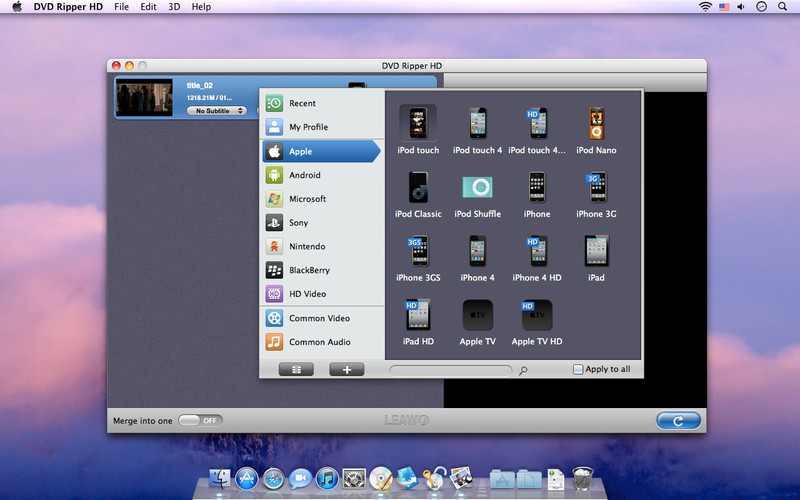Toggle the Merge into one switch
This screenshot has width=800, height=500.
[x=200, y=421]
